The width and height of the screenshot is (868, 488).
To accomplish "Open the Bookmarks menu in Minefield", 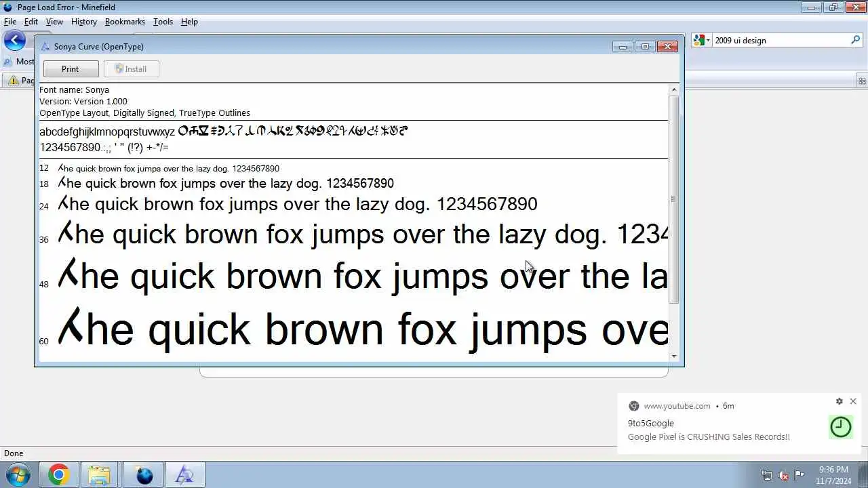I will pyautogui.click(x=125, y=22).
